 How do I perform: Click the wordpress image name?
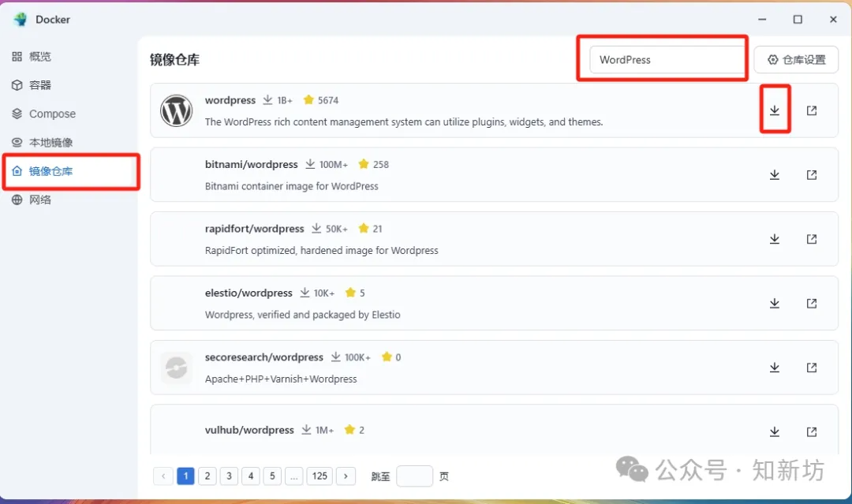click(230, 100)
